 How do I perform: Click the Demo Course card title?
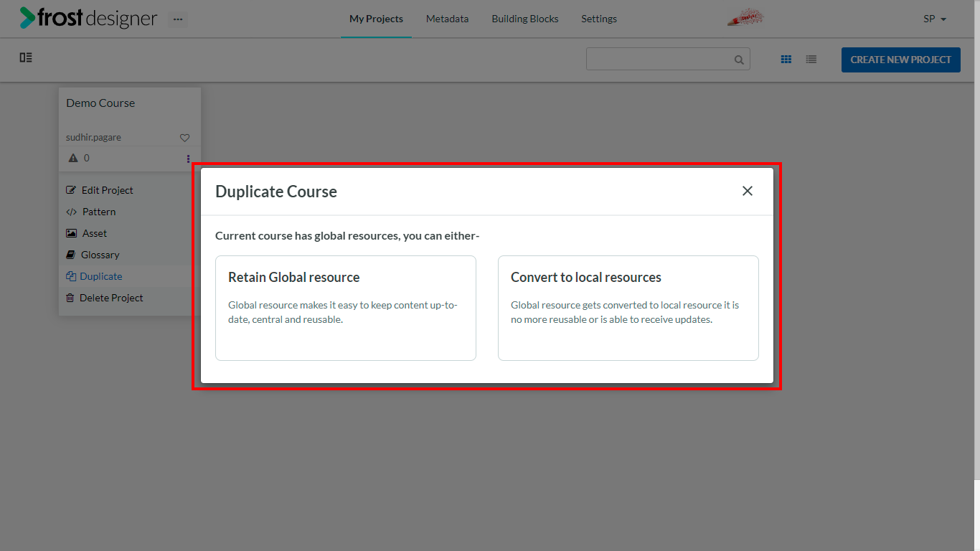pos(100,103)
